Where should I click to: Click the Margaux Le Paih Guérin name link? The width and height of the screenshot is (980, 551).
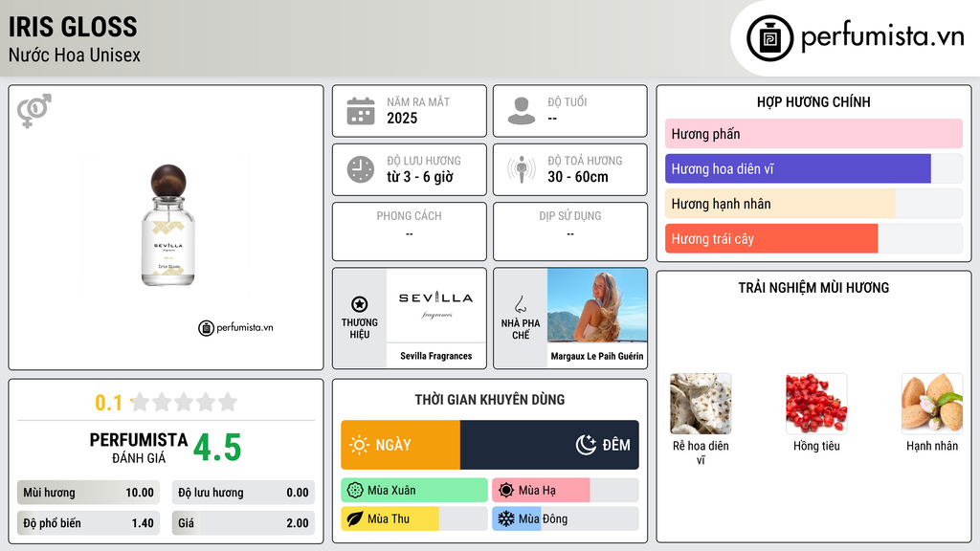point(597,356)
